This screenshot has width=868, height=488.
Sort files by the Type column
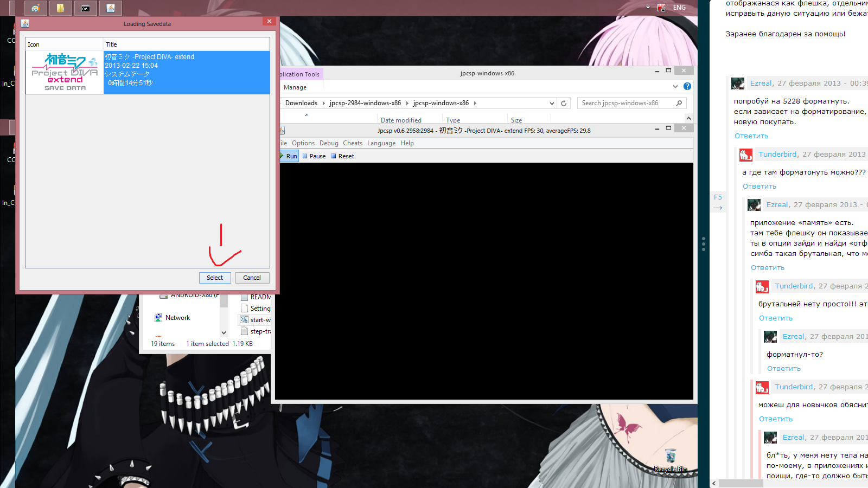pos(453,120)
